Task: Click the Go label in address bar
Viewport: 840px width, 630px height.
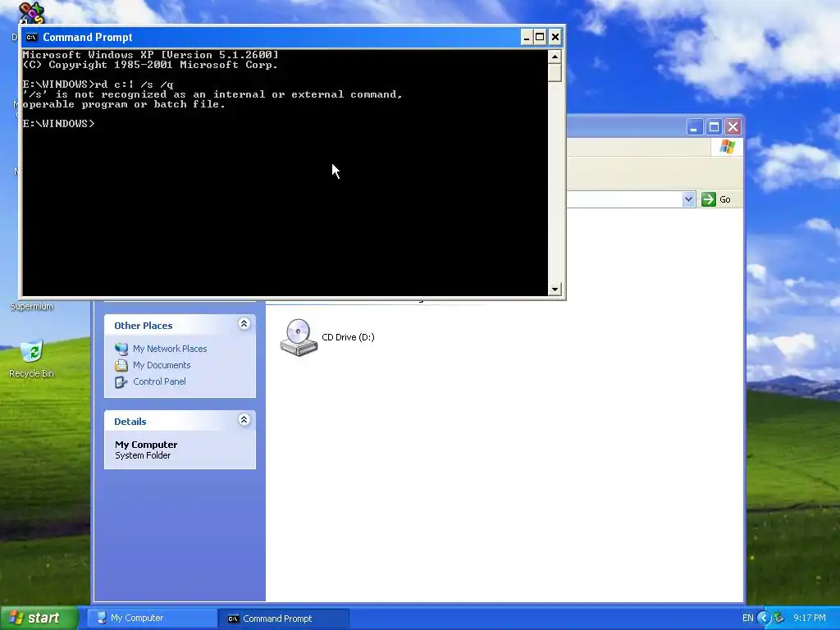Action: [725, 199]
